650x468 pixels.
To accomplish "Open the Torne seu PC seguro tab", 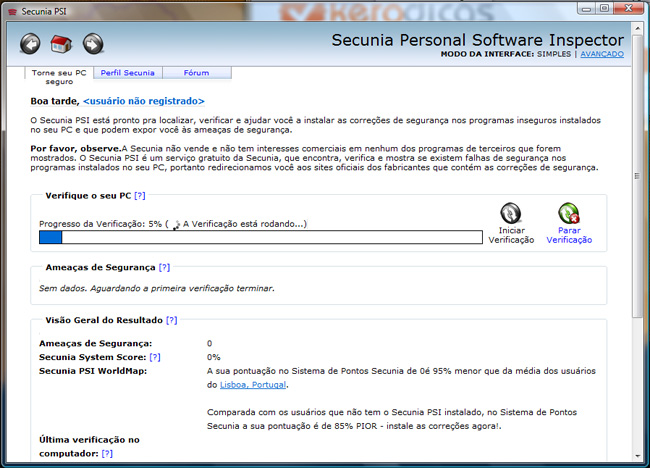I will (x=59, y=77).
